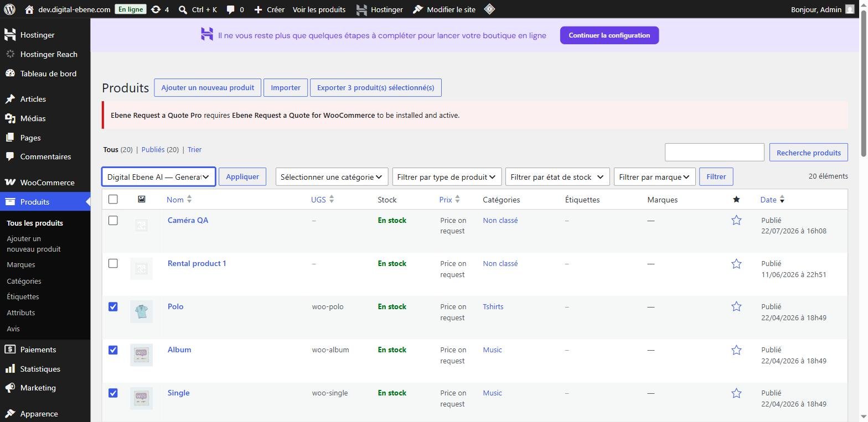The image size is (868, 422).
Task: Filter by the Tshirts category link
Action: point(493,307)
